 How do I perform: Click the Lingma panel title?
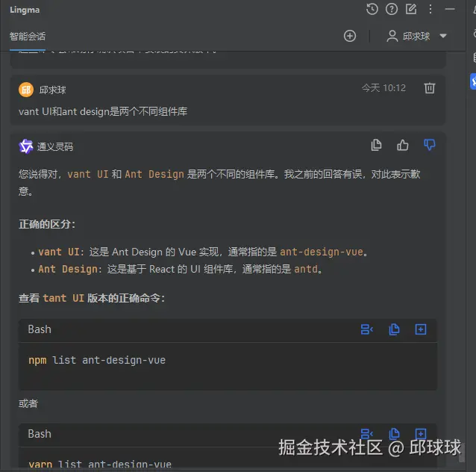(x=25, y=10)
